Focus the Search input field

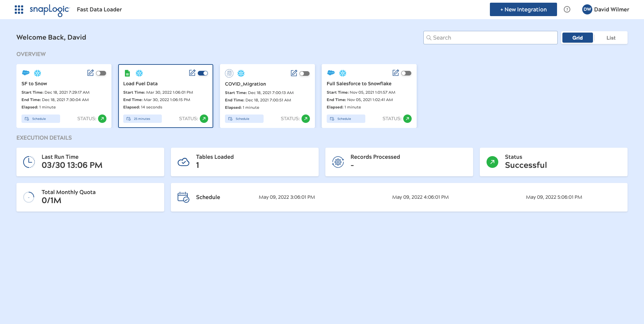[490, 38]
